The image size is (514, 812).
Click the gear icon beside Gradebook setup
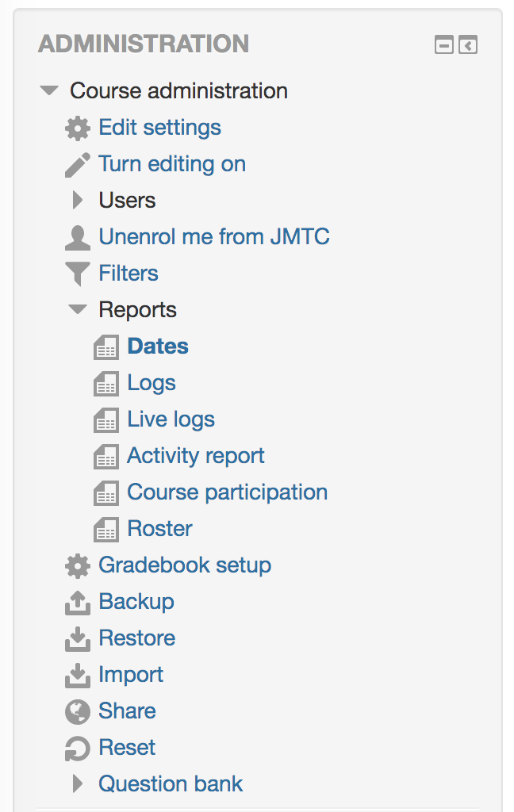click(x=77, y=566)
